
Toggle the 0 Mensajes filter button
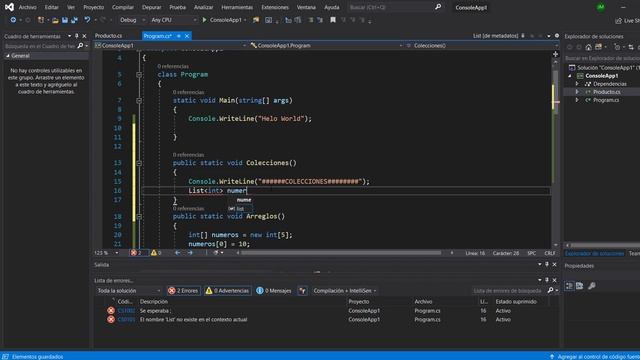pos(274,291)
